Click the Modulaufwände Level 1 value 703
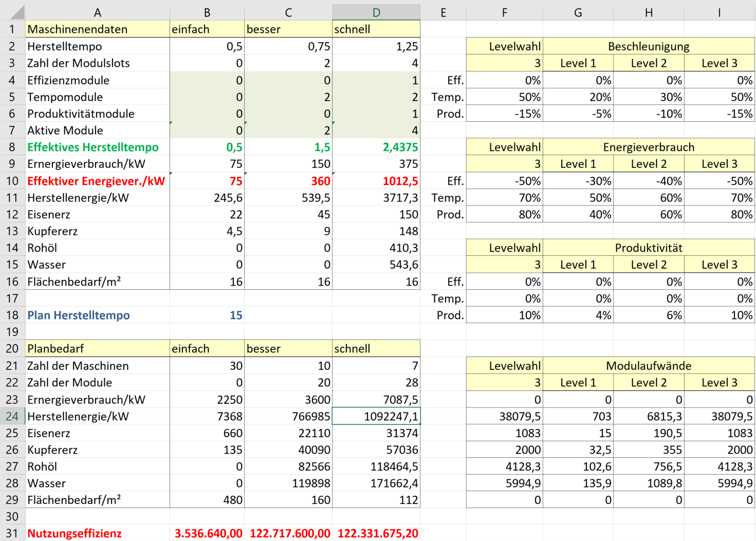 click(578, 416)
